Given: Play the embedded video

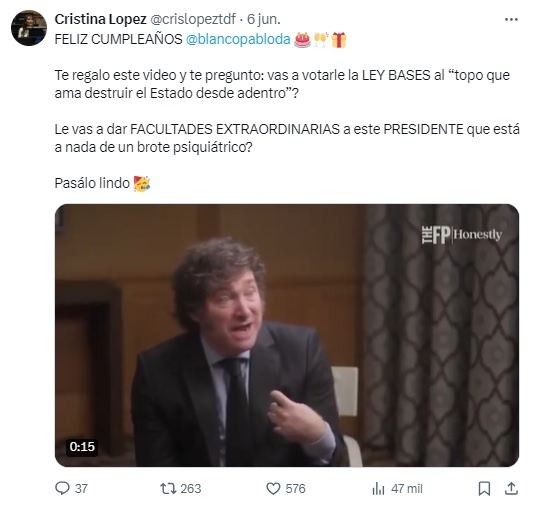Looking at the screenshot, I should click(287, 335).
